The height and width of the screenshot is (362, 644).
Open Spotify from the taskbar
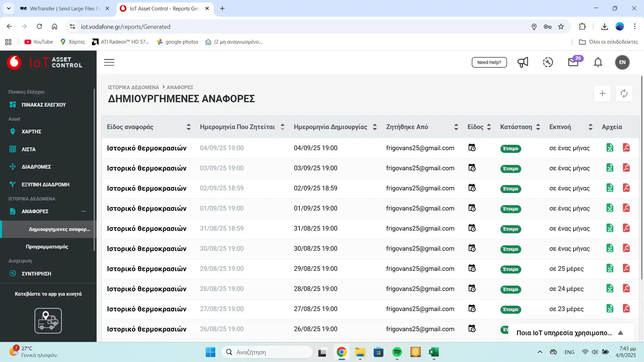point(397,352)
